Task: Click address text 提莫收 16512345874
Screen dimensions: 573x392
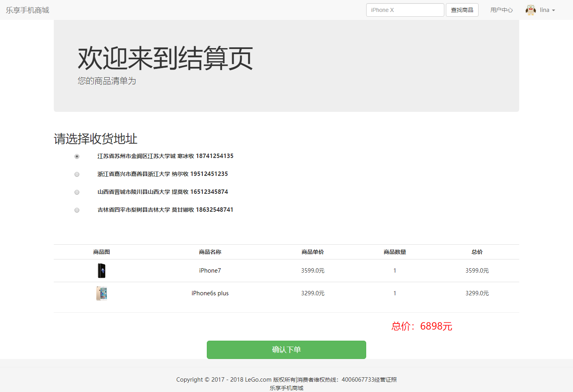Action: [200, 192]
